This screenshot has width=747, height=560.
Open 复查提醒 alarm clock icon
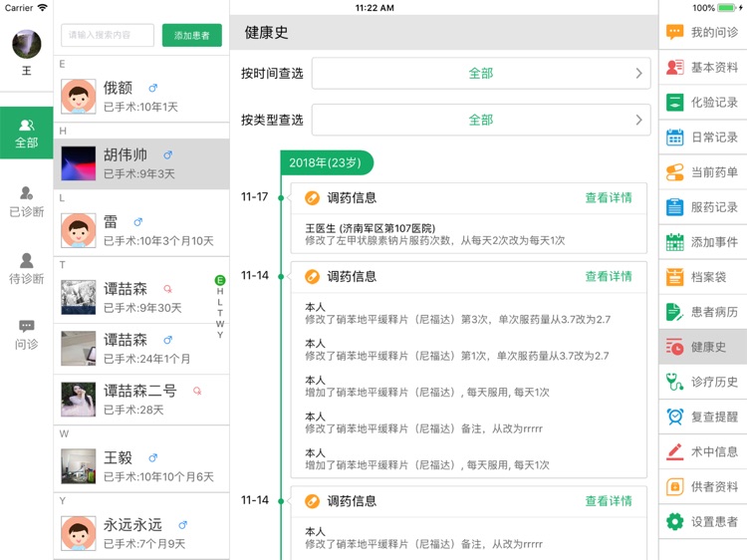[x=674, y=418]
